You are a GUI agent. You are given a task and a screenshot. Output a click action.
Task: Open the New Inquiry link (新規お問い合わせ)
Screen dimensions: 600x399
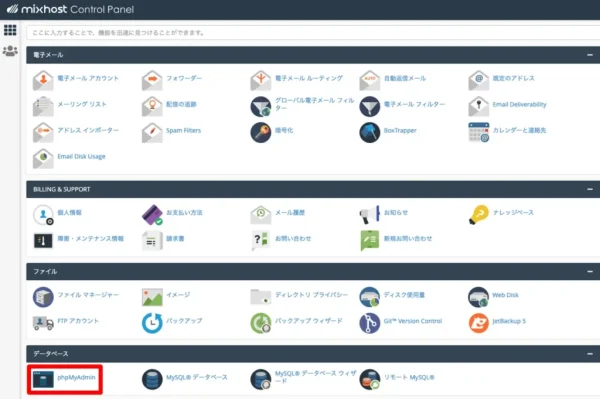[x=408, y=239]
